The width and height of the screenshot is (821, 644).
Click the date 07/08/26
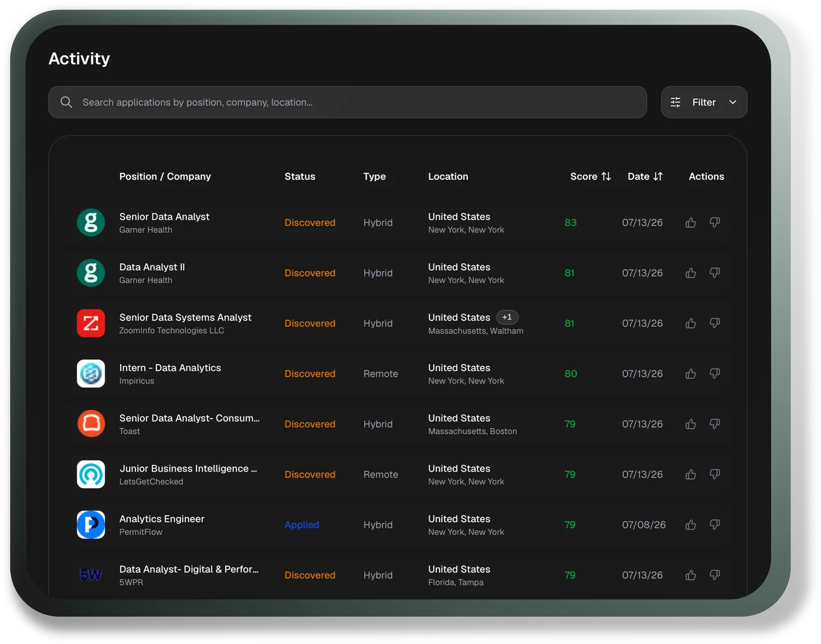coord(644,525)
